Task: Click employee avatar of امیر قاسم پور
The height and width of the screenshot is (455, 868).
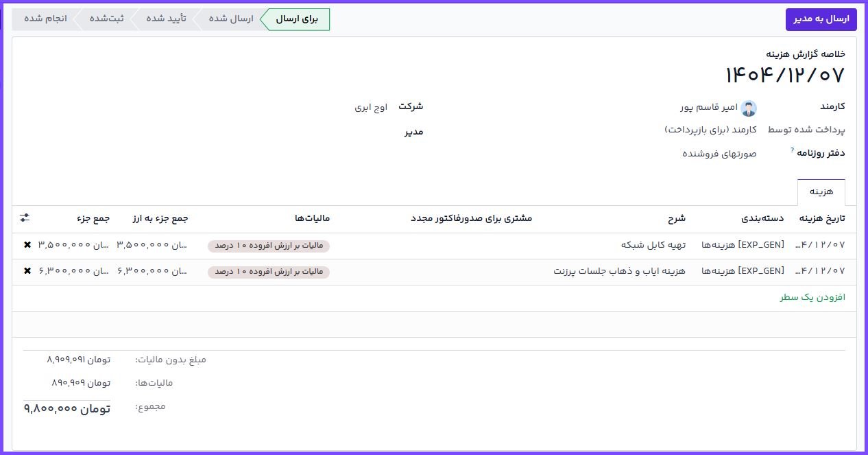Action: [x=749, y=108]
